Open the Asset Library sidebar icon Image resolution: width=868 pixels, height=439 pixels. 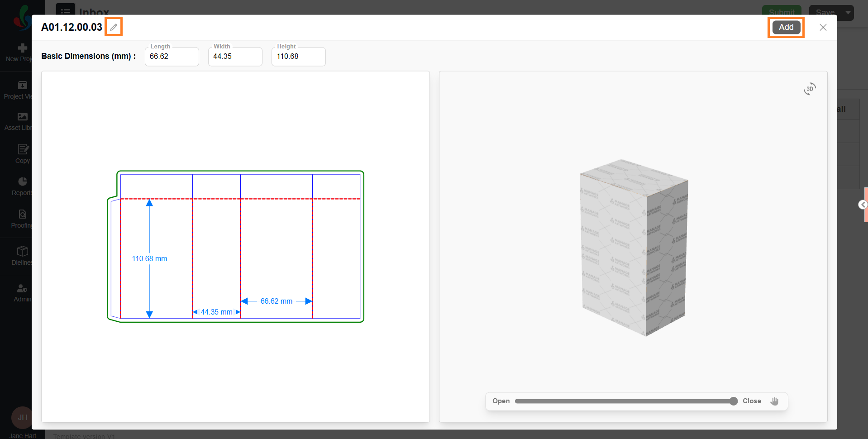click(22, 121)
